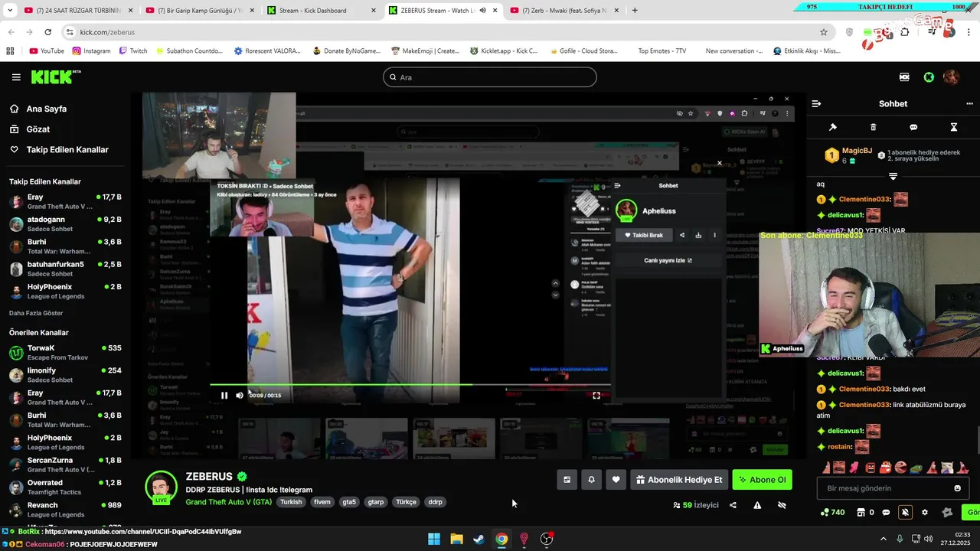Share the stream via share icon
Image resolution: width=980 pixels, height=551 pixels.
click(733, 505)
